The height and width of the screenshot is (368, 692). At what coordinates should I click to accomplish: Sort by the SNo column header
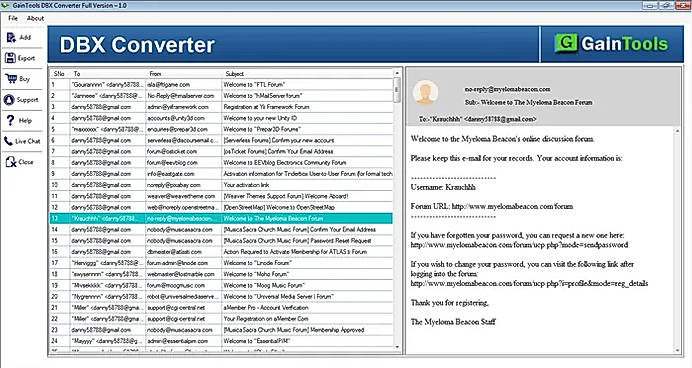60,73
